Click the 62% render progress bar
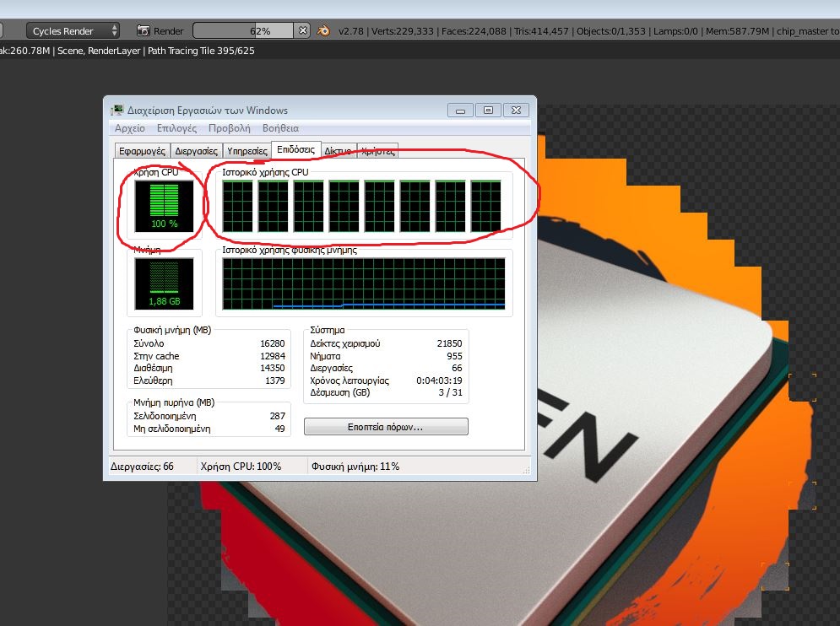Screen dimensions: 840x626 click(x=243, y=31)
